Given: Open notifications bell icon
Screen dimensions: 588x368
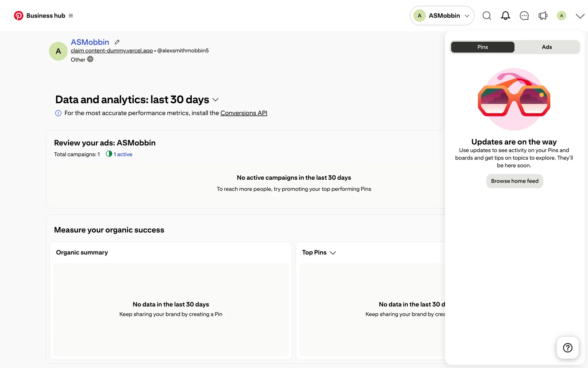Looking at the screenshot, I should pyautogui.click(x=505, y=16).
